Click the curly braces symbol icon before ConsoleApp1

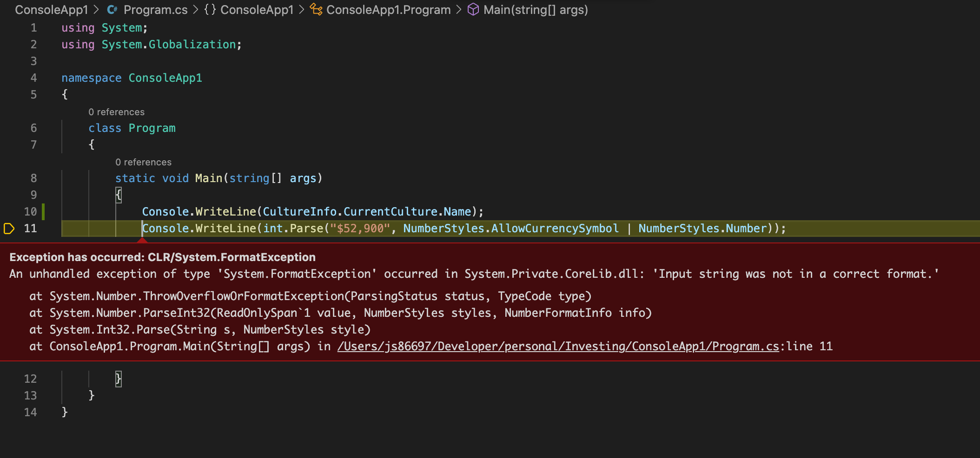click(x=208, y=9)
